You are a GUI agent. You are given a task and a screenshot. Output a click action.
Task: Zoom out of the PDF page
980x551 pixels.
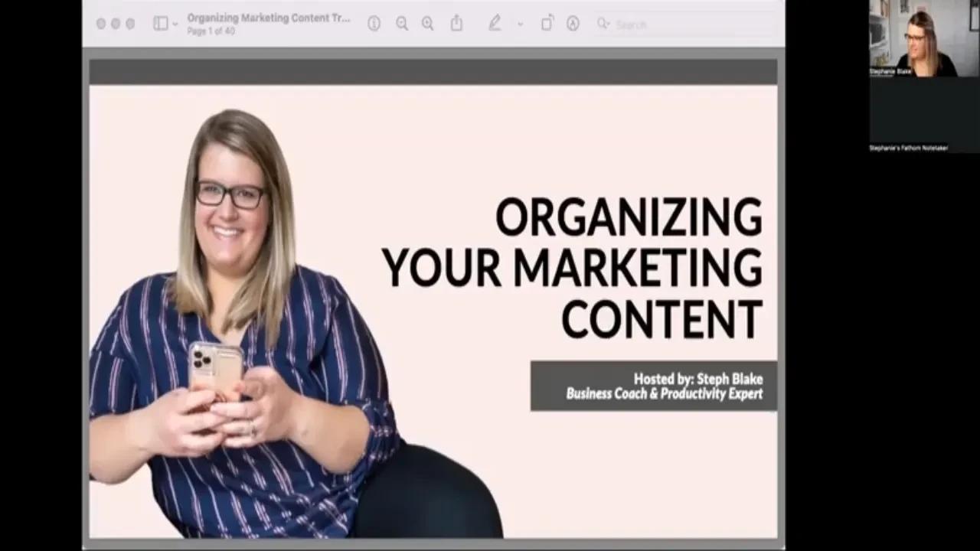pyautogui.click(x=402, y=24)
